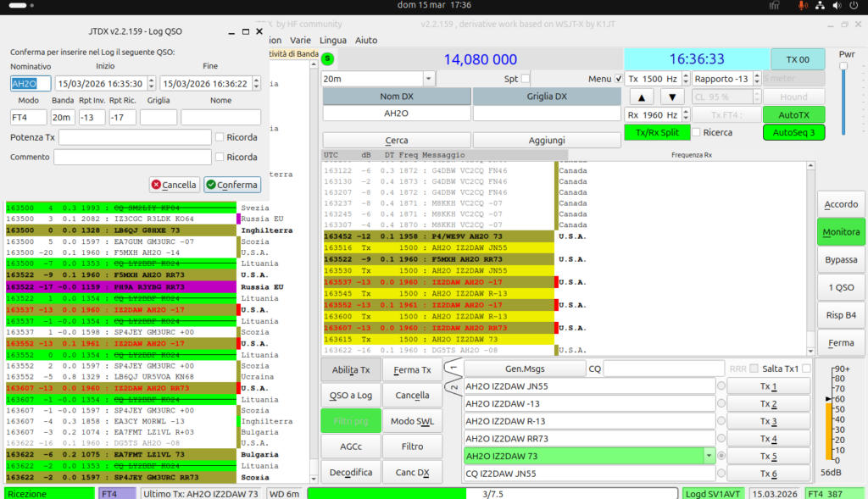Click the up arrow frequency button
The image size is (868, 499).
click(x=642, y=97)
